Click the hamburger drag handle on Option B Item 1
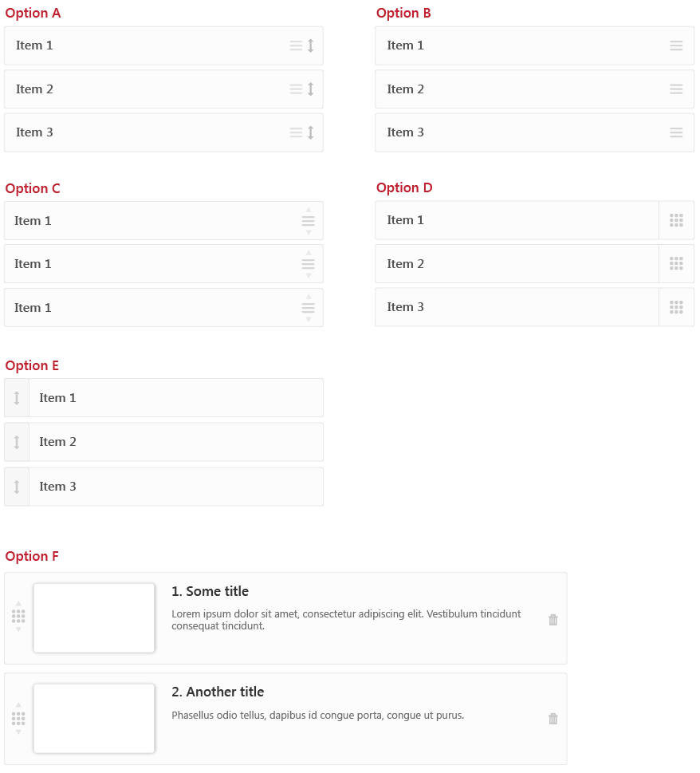The image size is (700, 773). coord(676,45)
